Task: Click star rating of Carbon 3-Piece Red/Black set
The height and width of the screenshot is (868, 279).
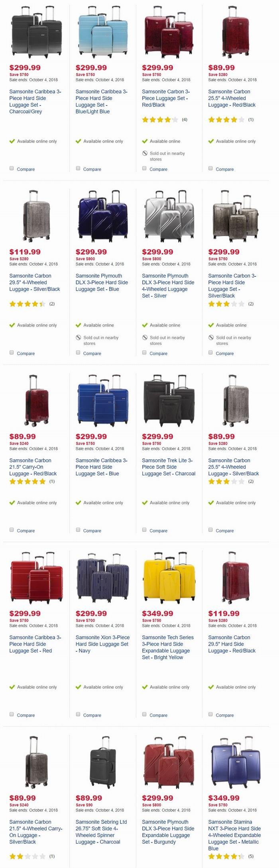Action: click(x=160, y=120)
